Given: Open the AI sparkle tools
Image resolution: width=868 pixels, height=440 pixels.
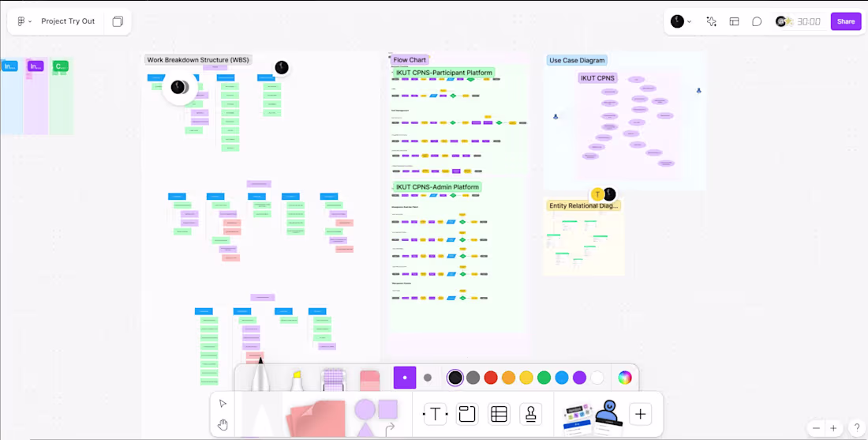Looking at the screenshot, I should (711, 21).
